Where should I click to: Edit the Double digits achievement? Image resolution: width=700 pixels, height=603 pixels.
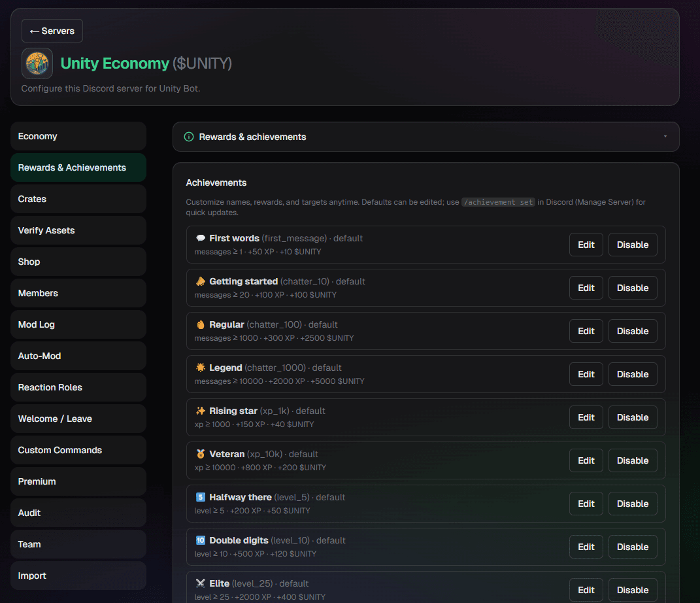point(586,547)
